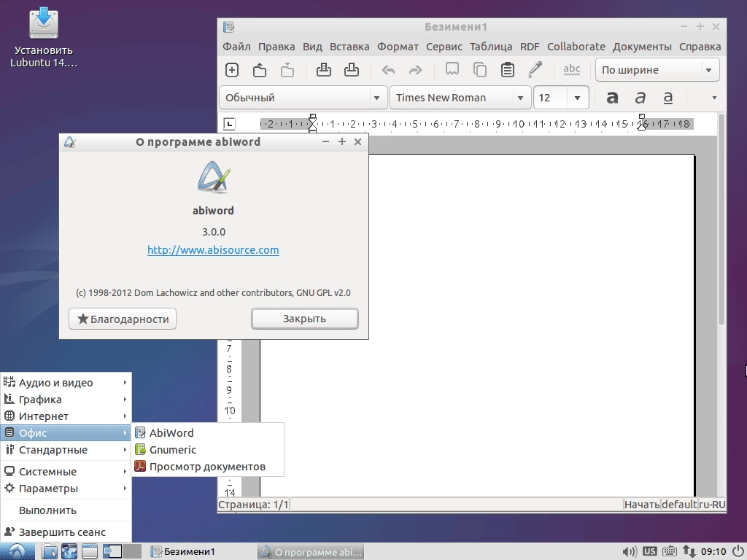Open the Collaborate menu
The height and width of the screenshot is (560, 747).
click(576, 47)
